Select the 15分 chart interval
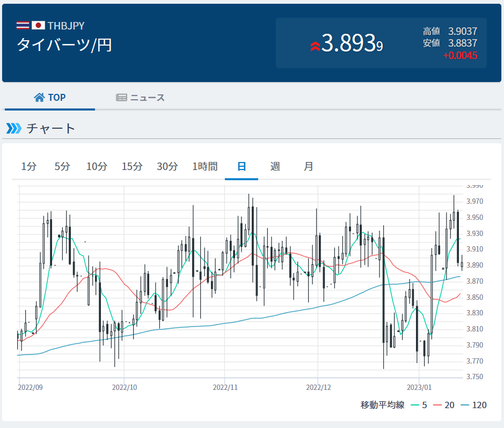 pyautogui.click(x=132, y=166)
